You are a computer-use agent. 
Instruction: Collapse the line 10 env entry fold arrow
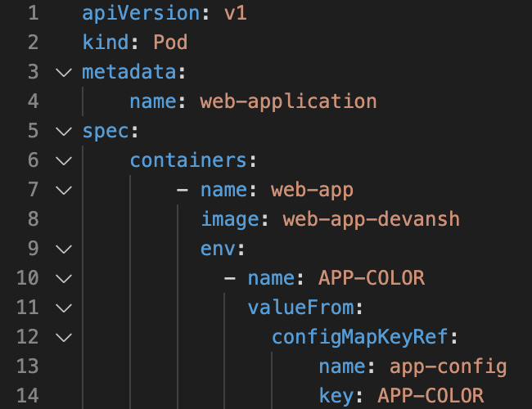point(64,278)
